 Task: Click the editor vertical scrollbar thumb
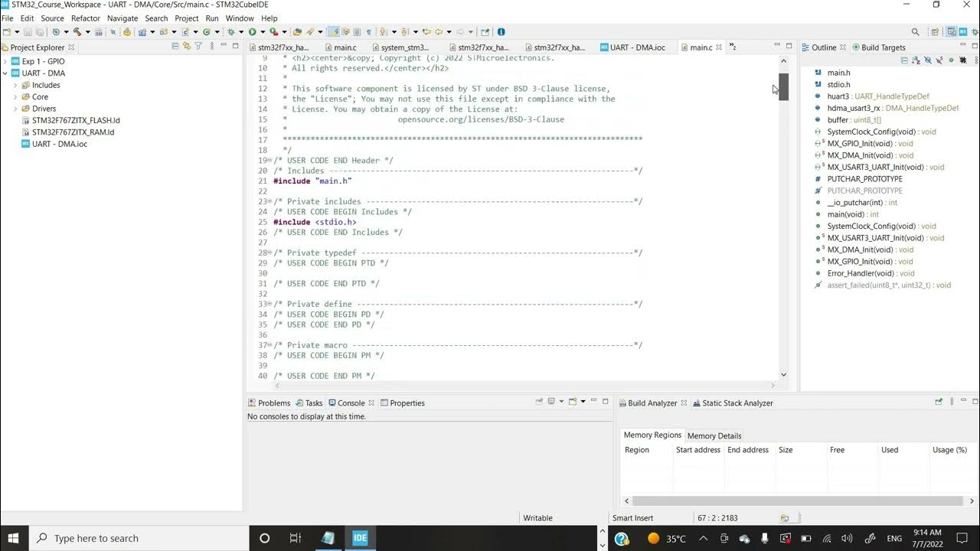point(783,86)
